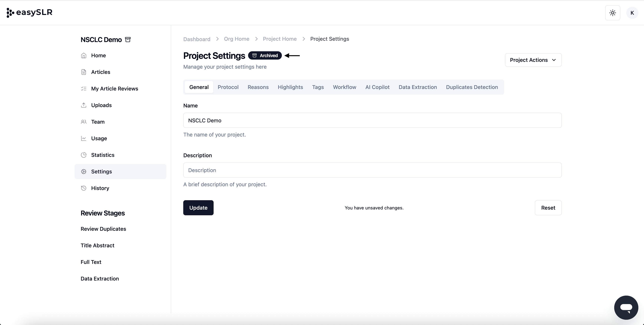Open the Duplicates Detection tab
The image size is (644, 325).
[472, 87]
